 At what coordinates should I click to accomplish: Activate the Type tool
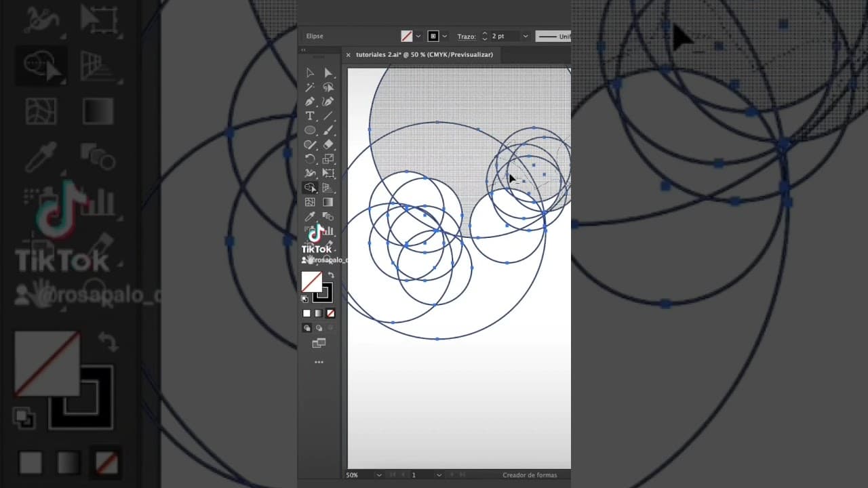310,116
